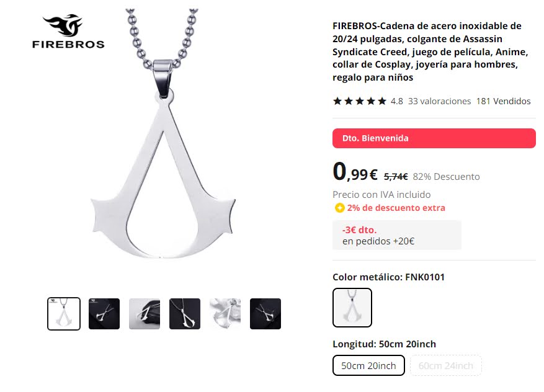The height and width of the screenshot is (392, 544).
Task: Select the first white-background pendant thumbnail
Action: (x=64, y=314)
